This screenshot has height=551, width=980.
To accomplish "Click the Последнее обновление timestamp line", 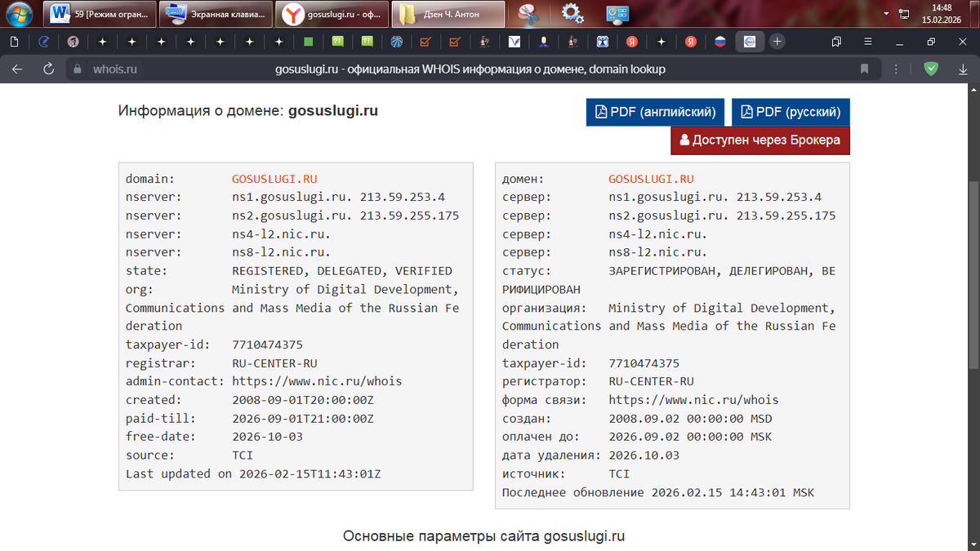I will (658, 492).
